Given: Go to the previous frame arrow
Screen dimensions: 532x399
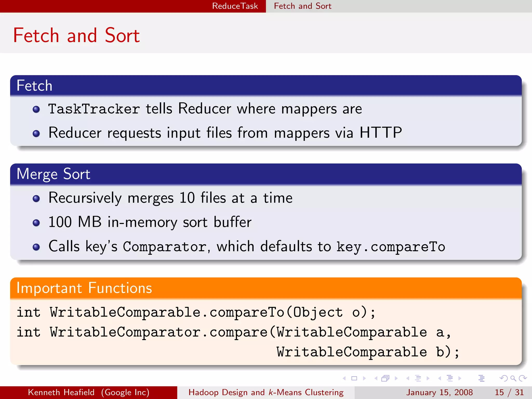Looking at the screenshot, I should click(x=376, y=378).
